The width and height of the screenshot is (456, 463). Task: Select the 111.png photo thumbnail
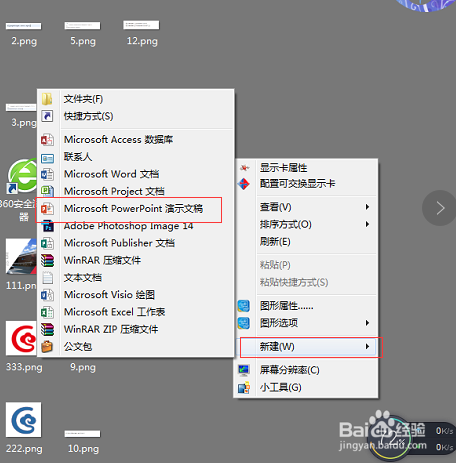[21, 256]
